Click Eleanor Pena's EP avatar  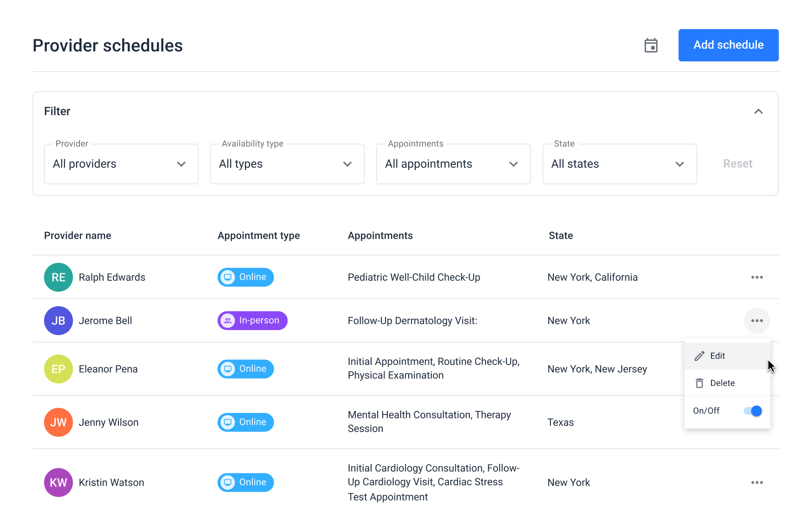pyautogui.click(x=59, y=369)
